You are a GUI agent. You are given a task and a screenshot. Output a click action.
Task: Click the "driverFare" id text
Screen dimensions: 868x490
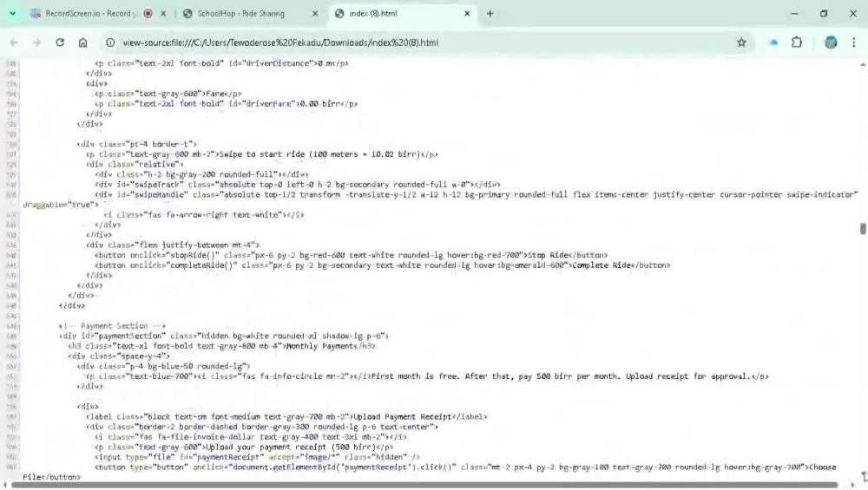coord(269,103)
